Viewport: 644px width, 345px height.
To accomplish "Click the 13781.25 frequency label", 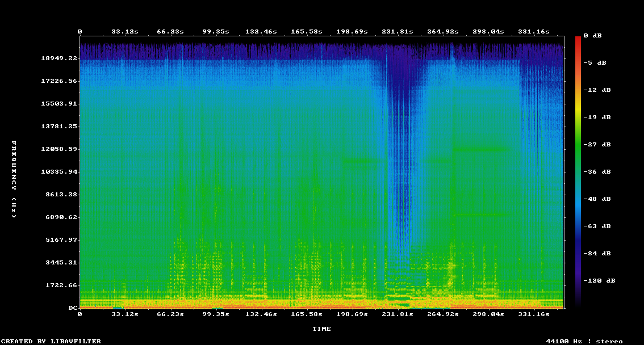I will 60,127.
